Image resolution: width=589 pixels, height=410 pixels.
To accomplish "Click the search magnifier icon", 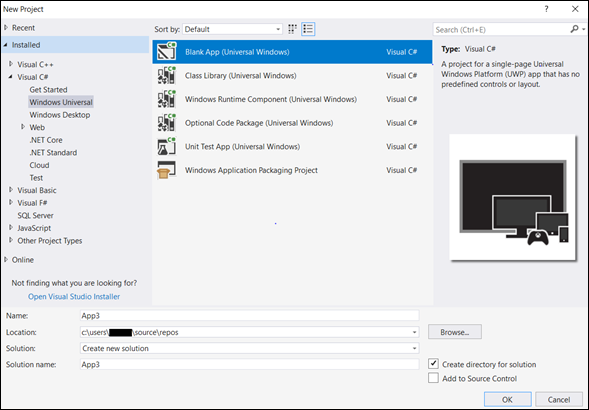I will pyautogui.click(x=574, y=29).
